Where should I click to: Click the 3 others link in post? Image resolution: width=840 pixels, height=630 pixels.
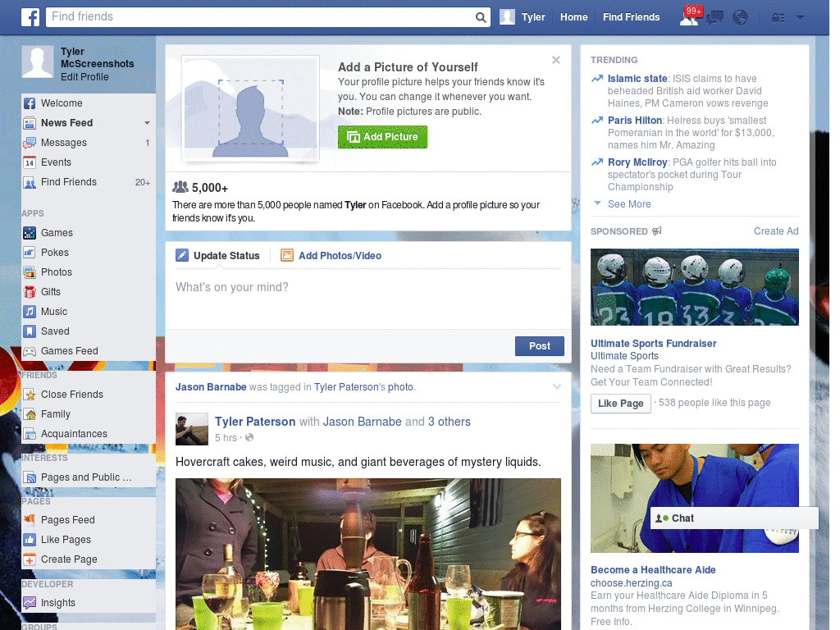pyautogui.click(x=449, y=422)
